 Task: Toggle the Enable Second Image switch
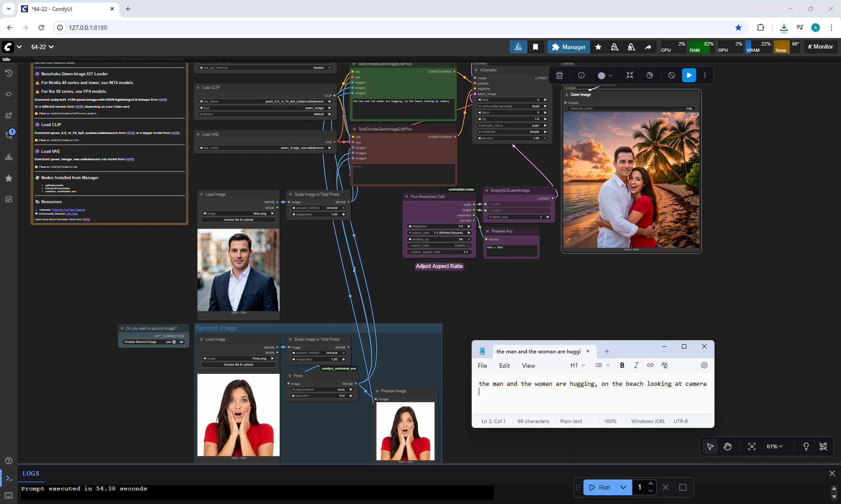coord(174,342)
